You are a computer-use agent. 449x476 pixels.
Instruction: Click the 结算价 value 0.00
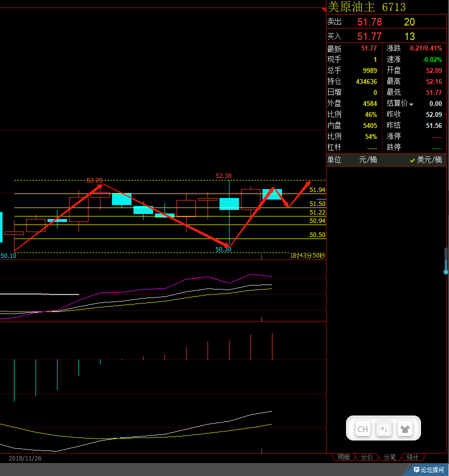point(435,104)
